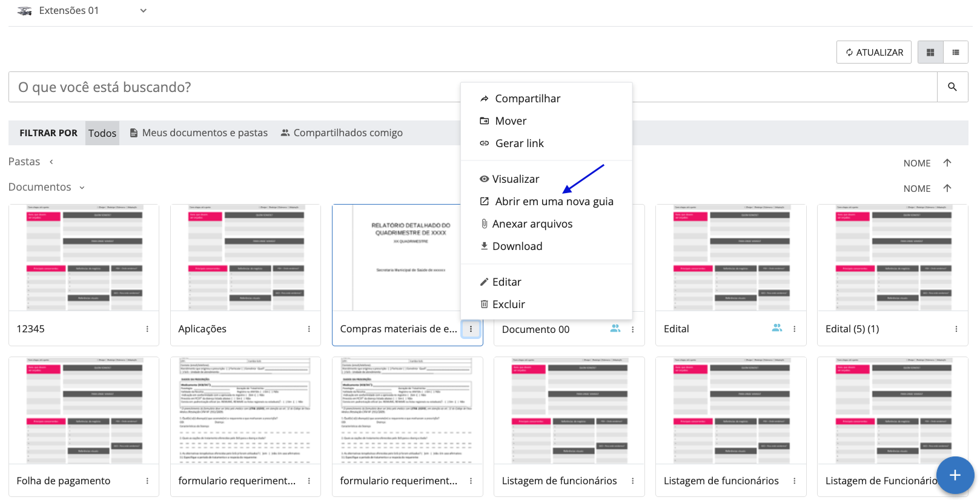Screen dimensions: 980x500
Task: Select Abrir em uma nova guia
Action: (554, 202)
